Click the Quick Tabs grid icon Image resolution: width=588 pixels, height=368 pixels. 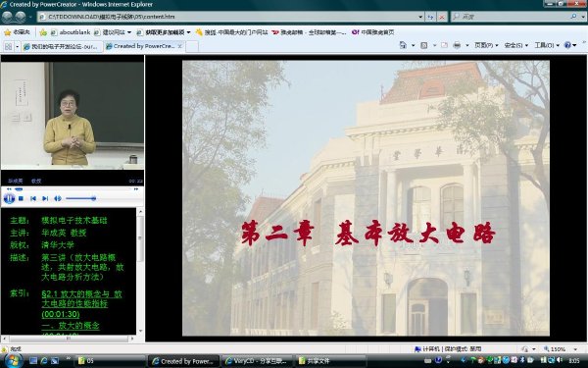coord(8,46)
